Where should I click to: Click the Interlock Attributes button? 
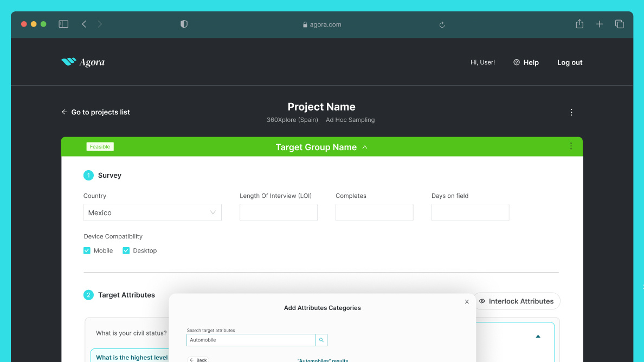point(516,301)
